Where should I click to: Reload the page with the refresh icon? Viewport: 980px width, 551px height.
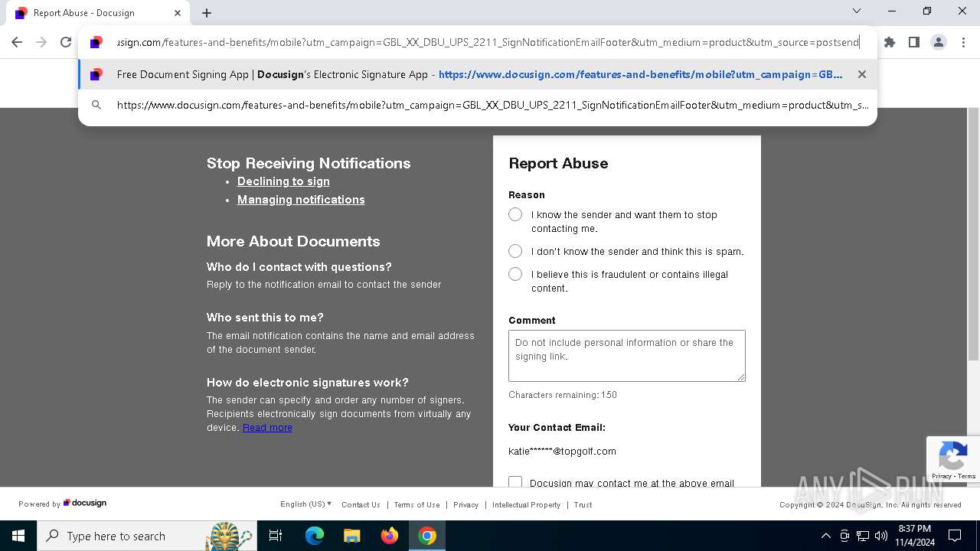[x=66, y=42]
